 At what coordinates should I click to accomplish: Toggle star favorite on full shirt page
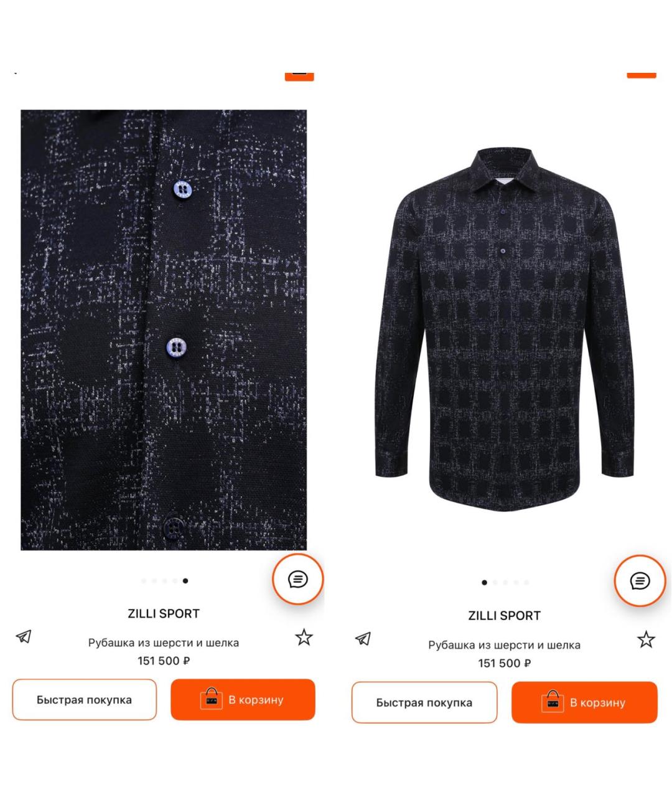click(x=646, y=639)
